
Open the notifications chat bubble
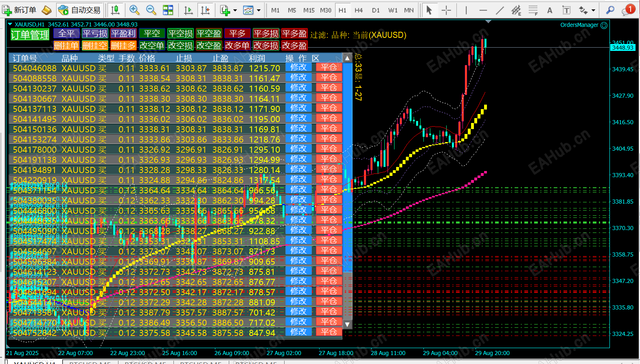[x=627, y=10]
